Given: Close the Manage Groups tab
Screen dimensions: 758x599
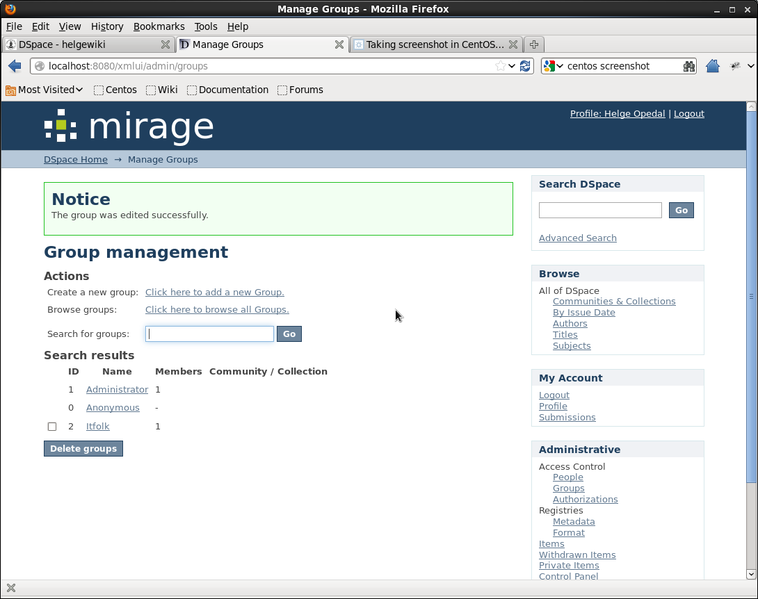Looking at the screenshot, I should pyautogui.click(x=340, y=45).
